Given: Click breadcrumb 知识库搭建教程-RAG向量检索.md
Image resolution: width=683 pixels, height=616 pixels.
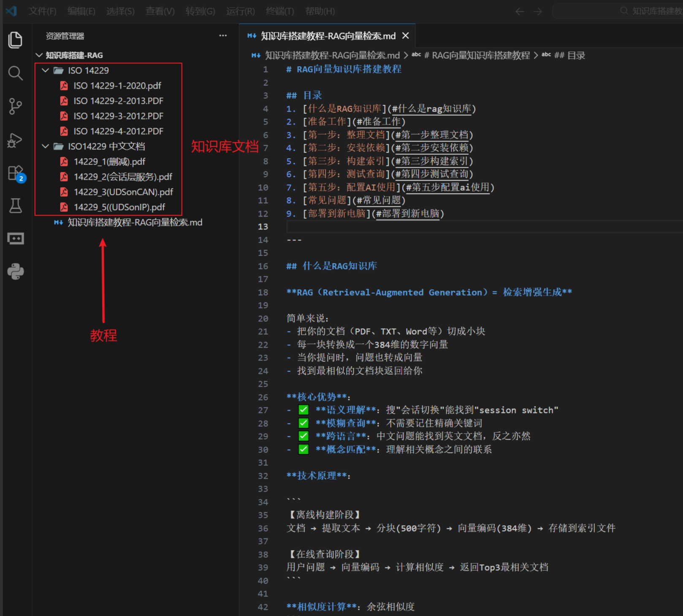Looking at the screenshot, I should [332, 55].
